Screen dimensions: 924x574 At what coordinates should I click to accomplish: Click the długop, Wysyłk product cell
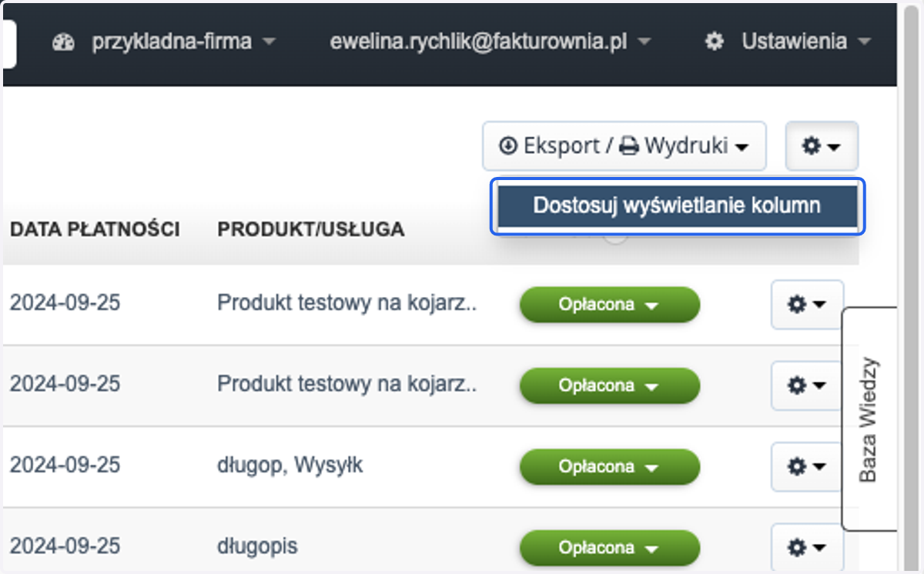point(290,466)
